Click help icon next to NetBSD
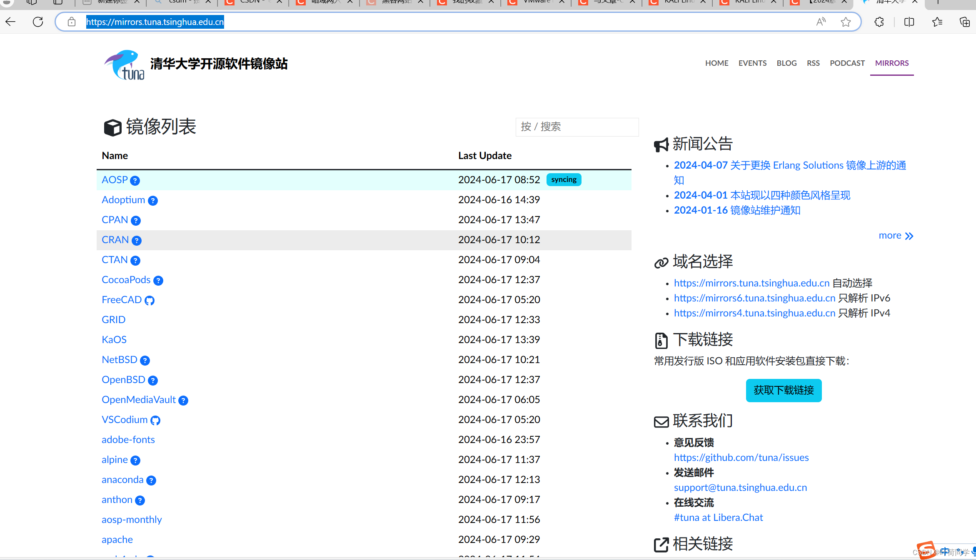Viewport: 976px width, 560px height. tap(145, 361)
